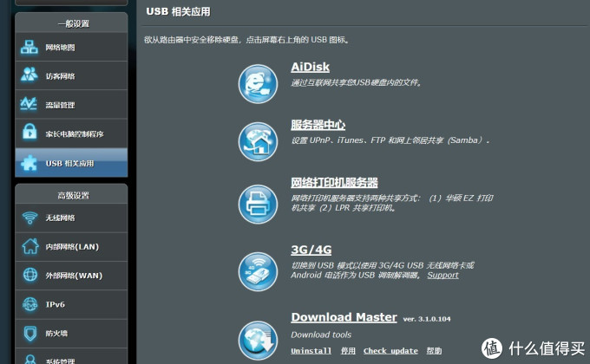Open 家长电脑控制程序 menu item

coord(71,133)
